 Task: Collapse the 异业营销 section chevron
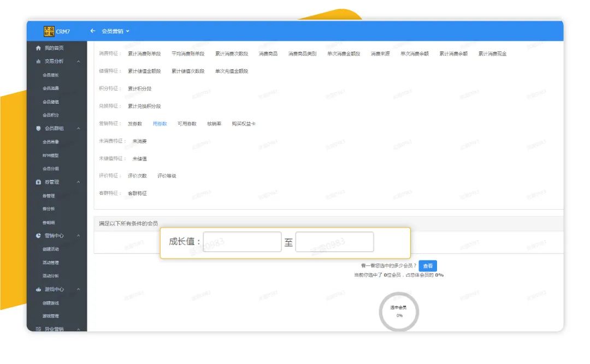click(x=78, y=330)
